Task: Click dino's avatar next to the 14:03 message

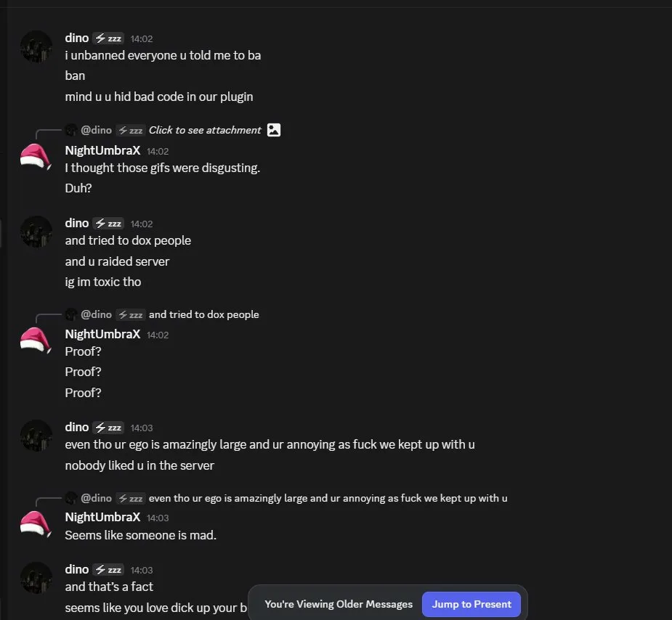Action: (36, 436)
